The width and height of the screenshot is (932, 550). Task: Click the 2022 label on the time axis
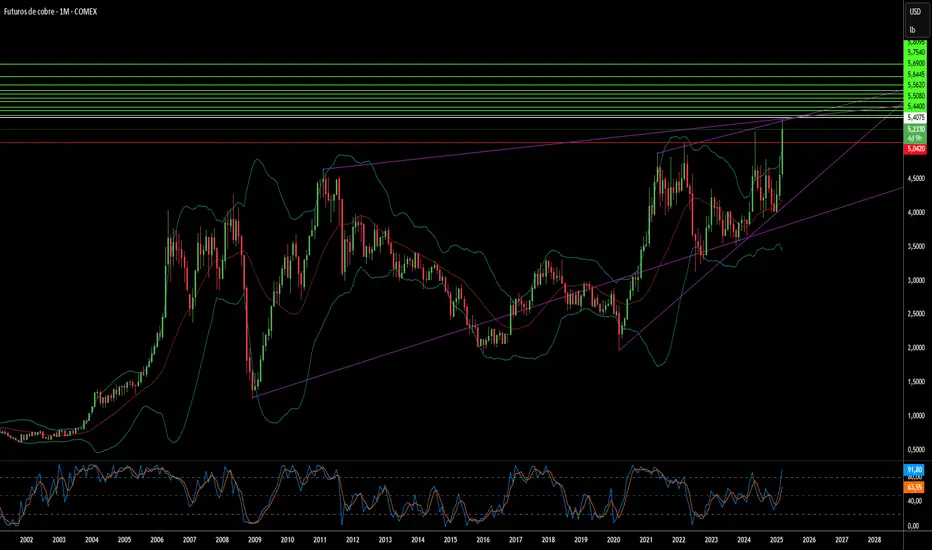click(679, 540)
